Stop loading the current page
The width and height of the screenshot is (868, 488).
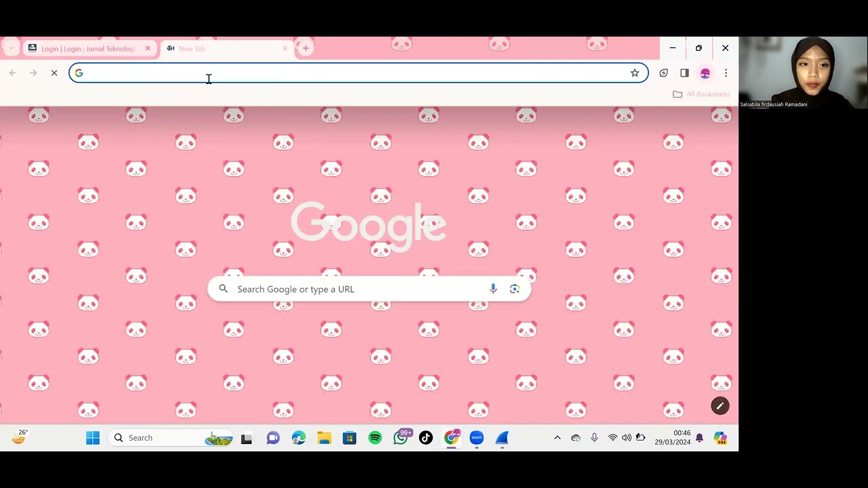click(x=54, y=73)
